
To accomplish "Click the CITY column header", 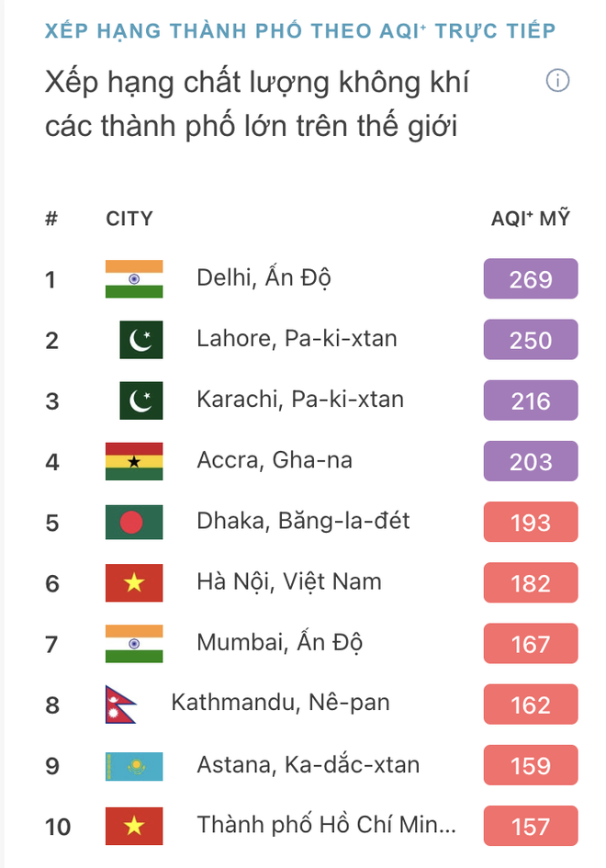I will point(129,219).
